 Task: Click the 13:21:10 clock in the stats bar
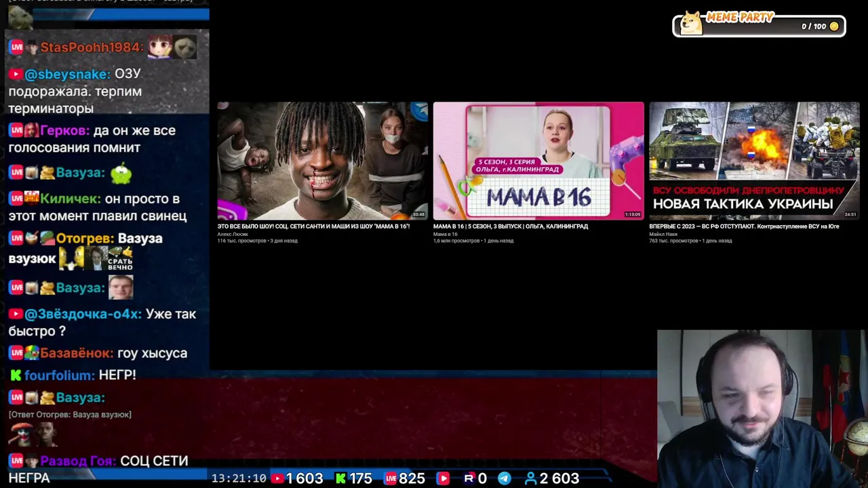tap(239, 479)
